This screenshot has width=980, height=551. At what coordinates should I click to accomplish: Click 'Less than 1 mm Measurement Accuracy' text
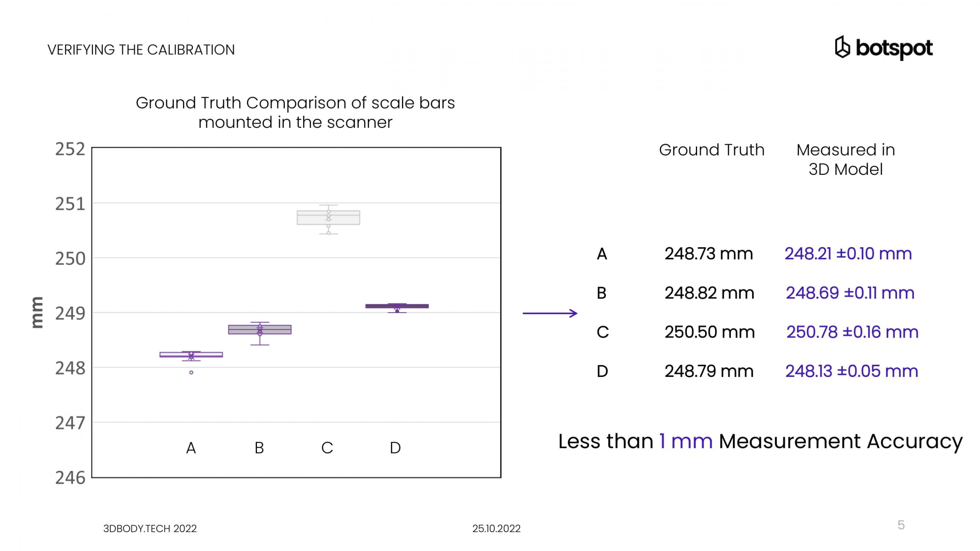point(760,441)
